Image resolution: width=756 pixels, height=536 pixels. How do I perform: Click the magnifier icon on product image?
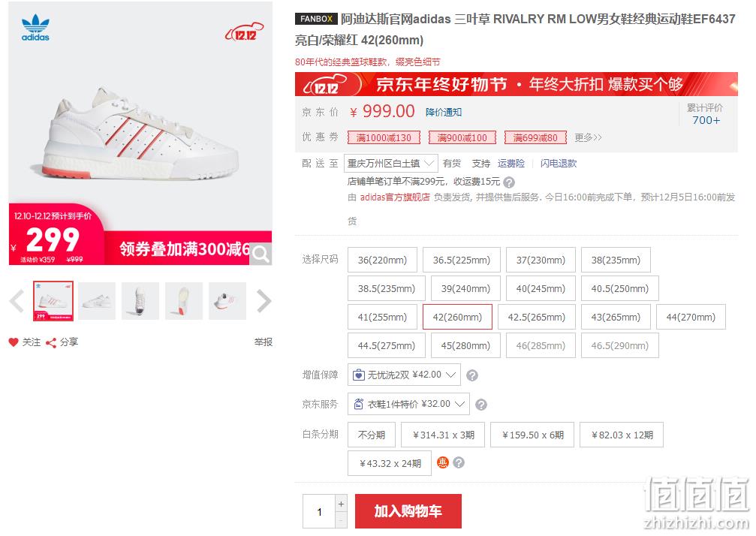click(x=261, y=254)
